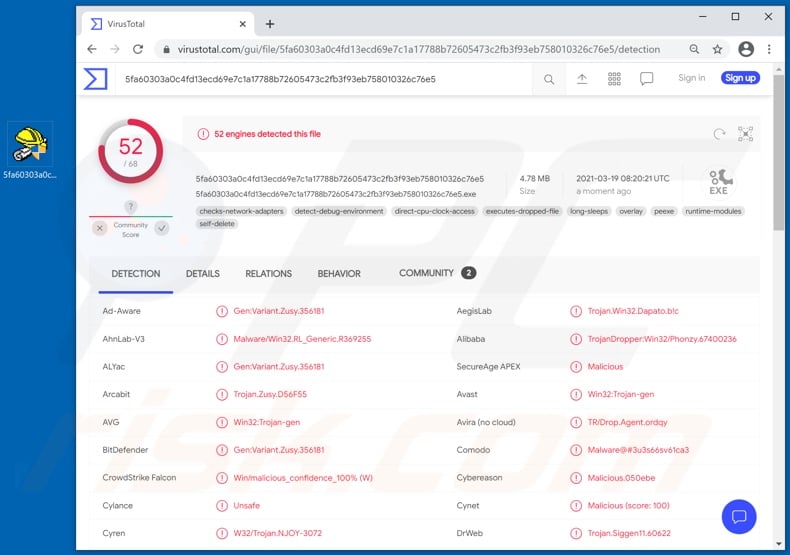Click the scrollbar down arrow

(779, 544)
